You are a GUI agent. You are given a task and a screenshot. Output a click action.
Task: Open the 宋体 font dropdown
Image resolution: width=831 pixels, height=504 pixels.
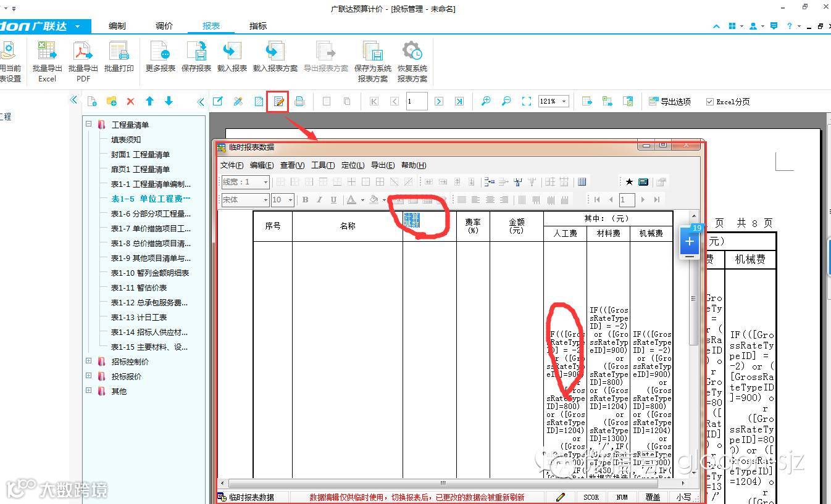(x=265, y=200)
